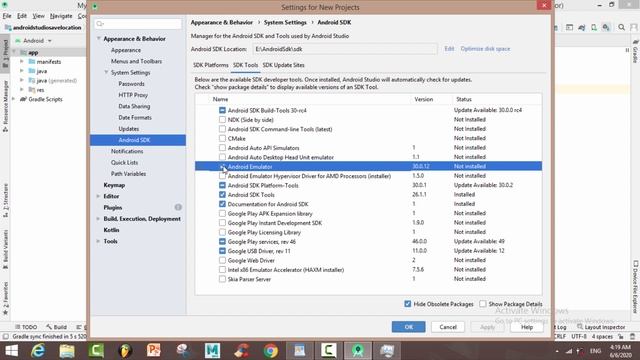Viewport: 640px width, 360px height.
Task: Collapse System Settings tree node
Action: point(106,72)
